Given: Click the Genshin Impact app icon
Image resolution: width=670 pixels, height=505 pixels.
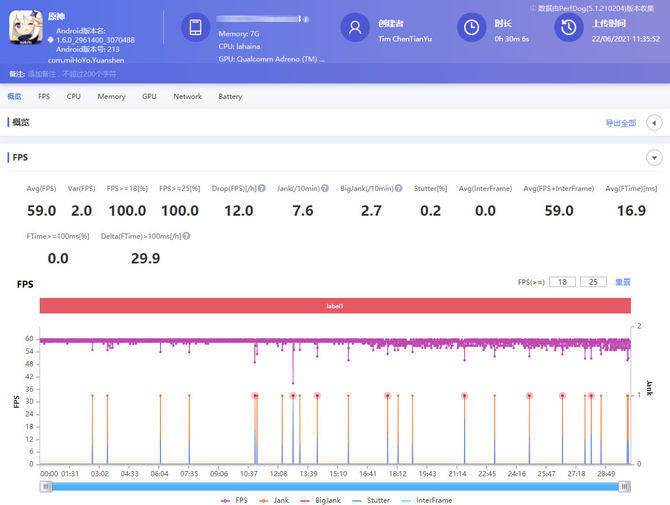Looking at the screenshot, I should (24, 29).
